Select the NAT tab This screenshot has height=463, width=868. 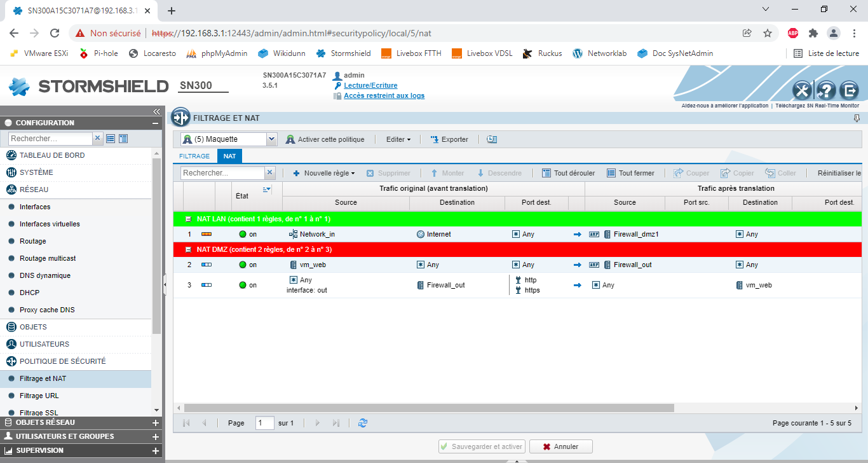(x=229, y=156)
